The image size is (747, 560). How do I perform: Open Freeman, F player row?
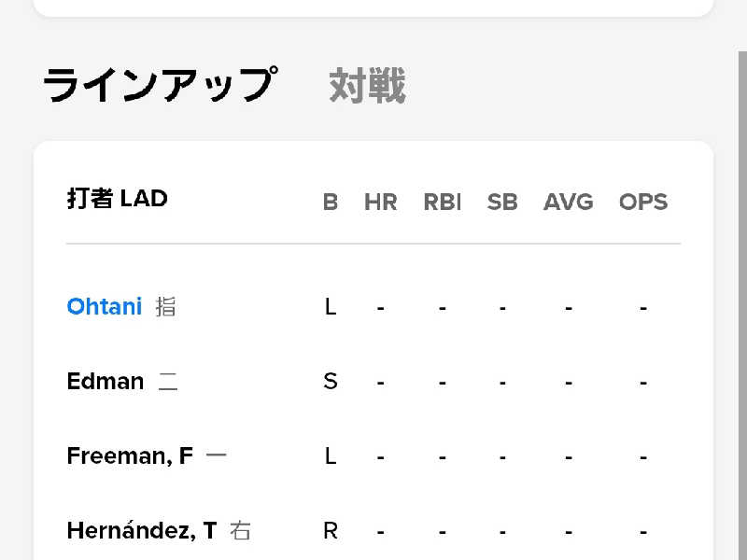(x=130, y=456)
